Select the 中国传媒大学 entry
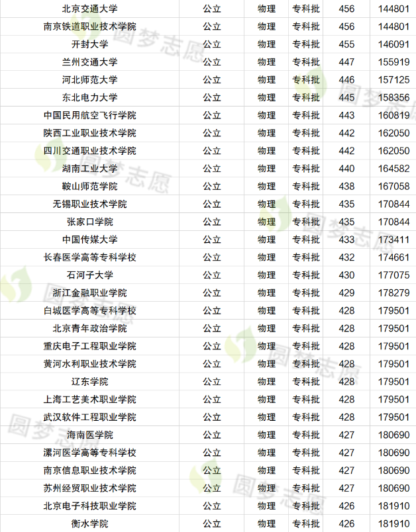The image size is (416, 532). (89, 240)
